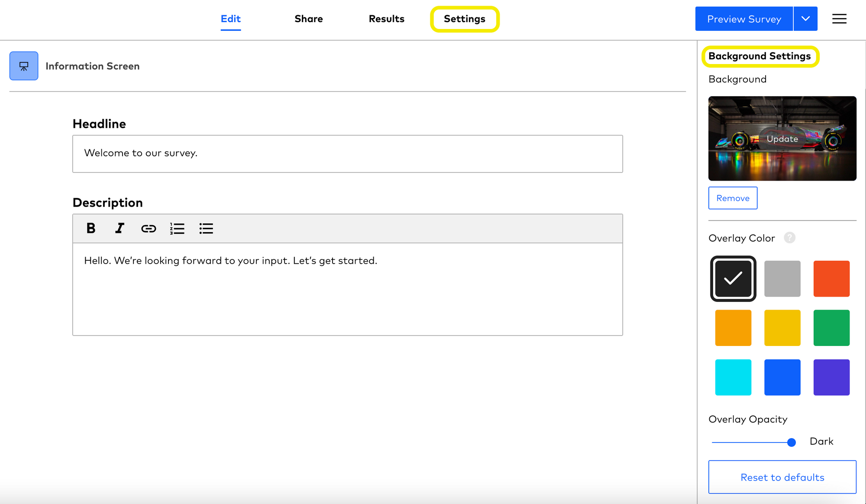
Task: Select the green overlay color swatch
Action: point(832,328)
